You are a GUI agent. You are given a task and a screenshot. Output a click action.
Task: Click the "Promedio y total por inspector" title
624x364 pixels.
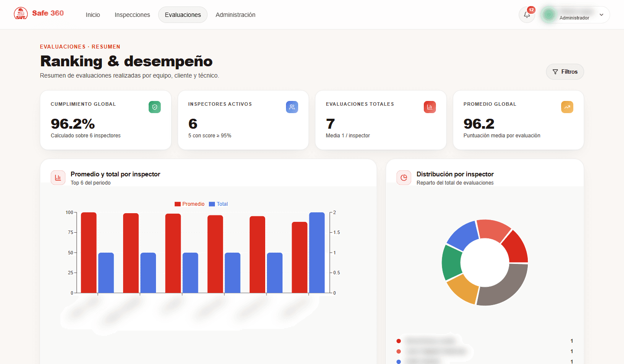[x=115, y=174]
